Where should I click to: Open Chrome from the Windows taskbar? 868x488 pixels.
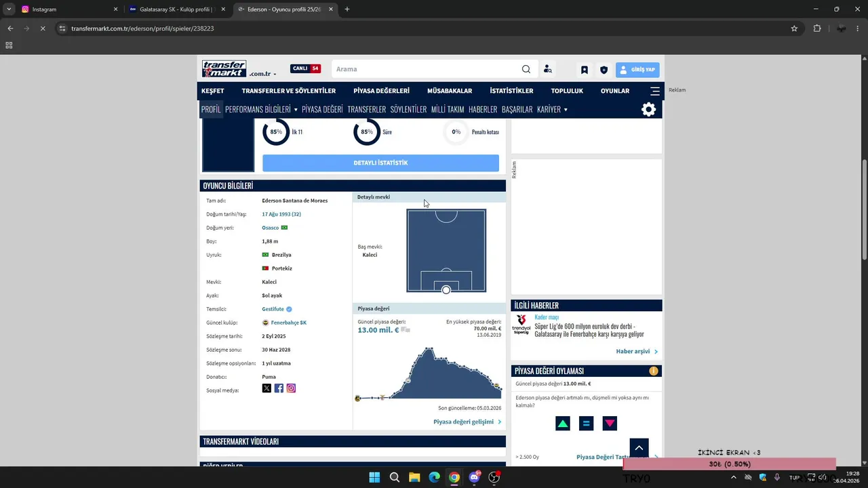point(454,477)
